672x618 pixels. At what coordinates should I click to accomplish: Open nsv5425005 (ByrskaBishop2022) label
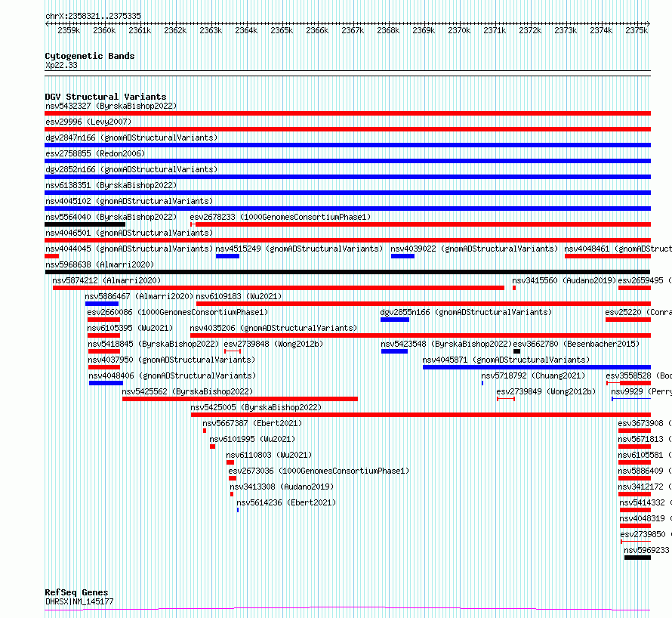point(256,407)
